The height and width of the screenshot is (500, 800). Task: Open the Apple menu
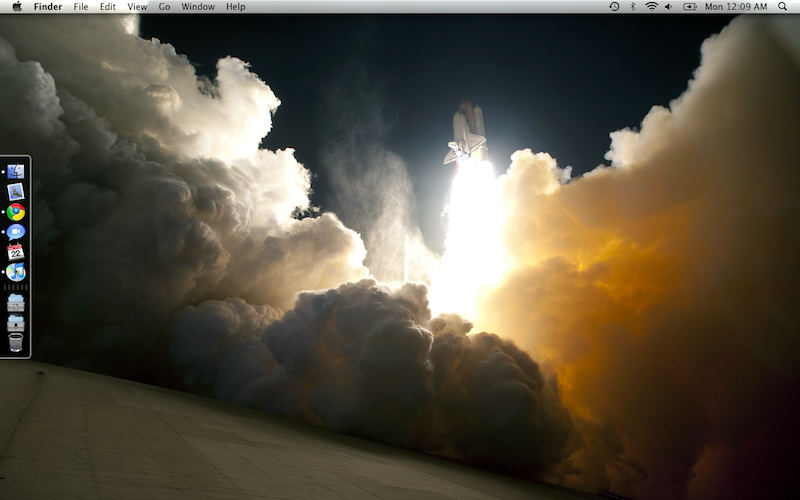pyautogui.click(x=17, y=7)
